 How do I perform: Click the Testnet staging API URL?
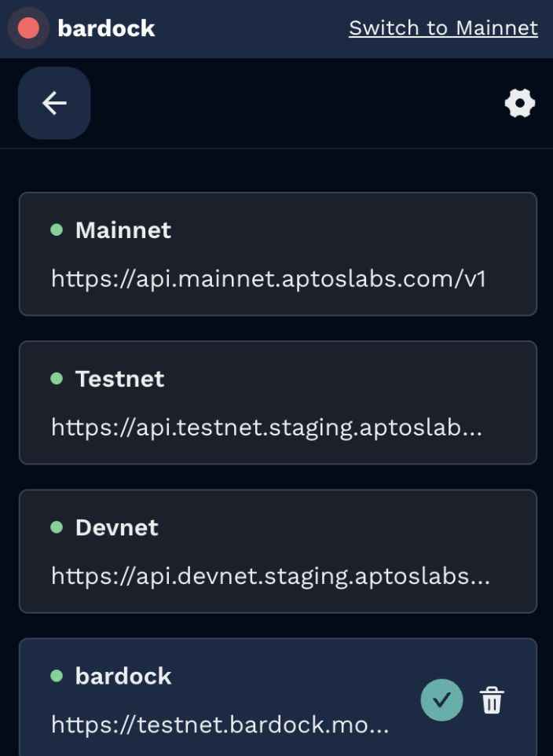pos(266,427)
